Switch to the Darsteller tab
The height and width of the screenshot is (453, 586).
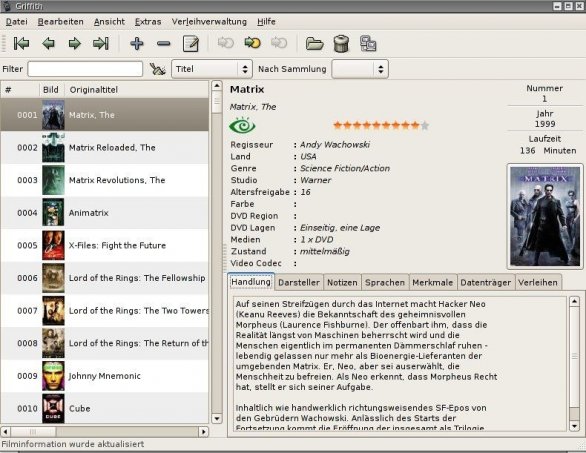(x=299, y=283)
